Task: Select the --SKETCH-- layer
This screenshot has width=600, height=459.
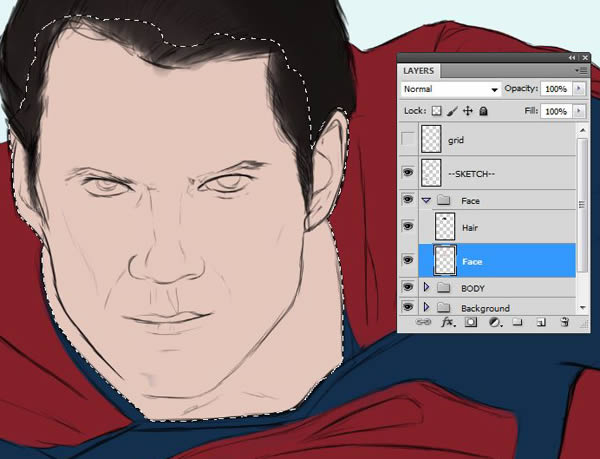Action: pyautogui.click(x=497, y=173)
